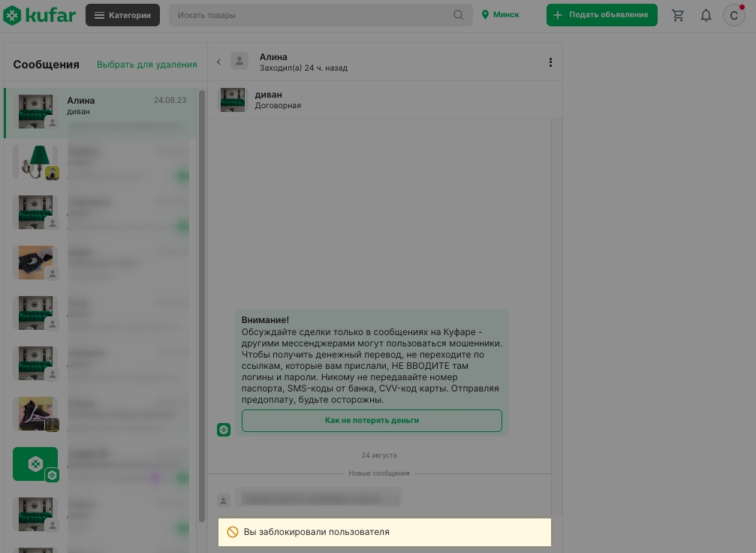Change location from Минск
Image resolution: width=756 pixels, height=553 pixels.
[501, 15]
